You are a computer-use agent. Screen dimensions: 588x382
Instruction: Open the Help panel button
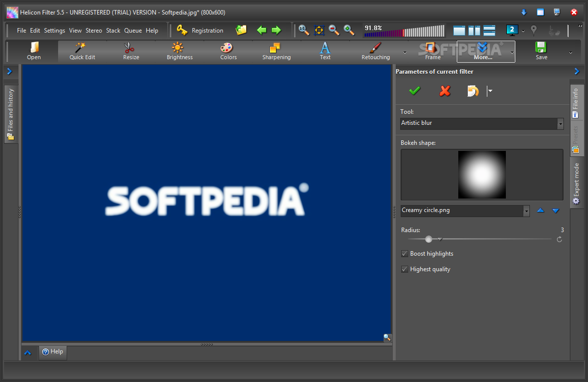[53, 352]
